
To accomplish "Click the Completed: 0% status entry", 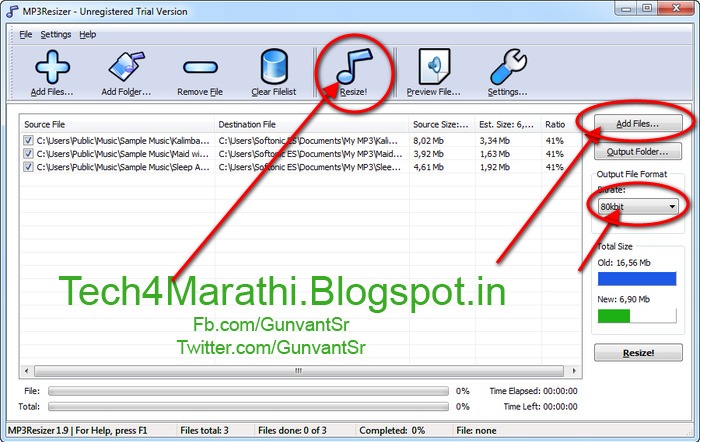I will pos(392,430).
